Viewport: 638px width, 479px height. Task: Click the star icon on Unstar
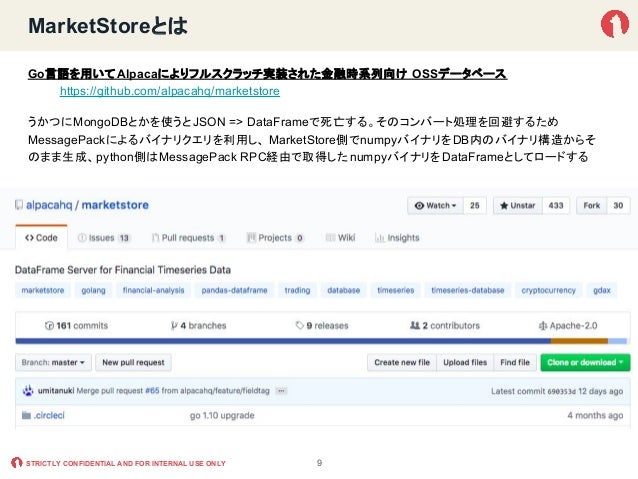(x=504, y=206)
